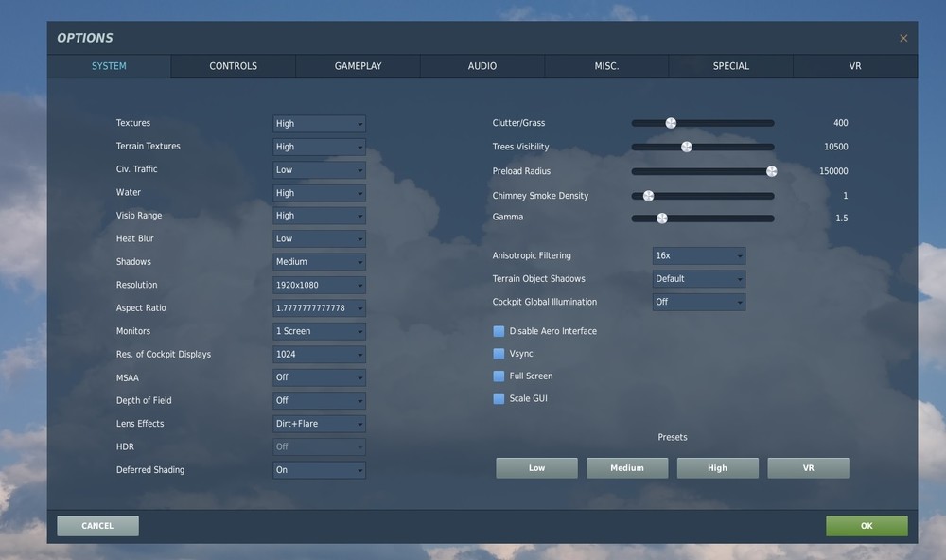
Task: Change the Shadows dropdown from Medium
Action: click(x=319, y=262)
